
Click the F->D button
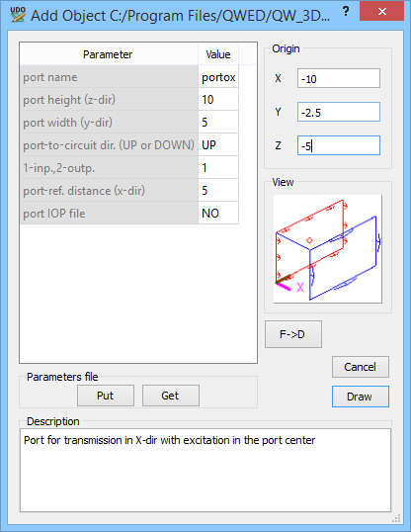[x=293, y=334]
